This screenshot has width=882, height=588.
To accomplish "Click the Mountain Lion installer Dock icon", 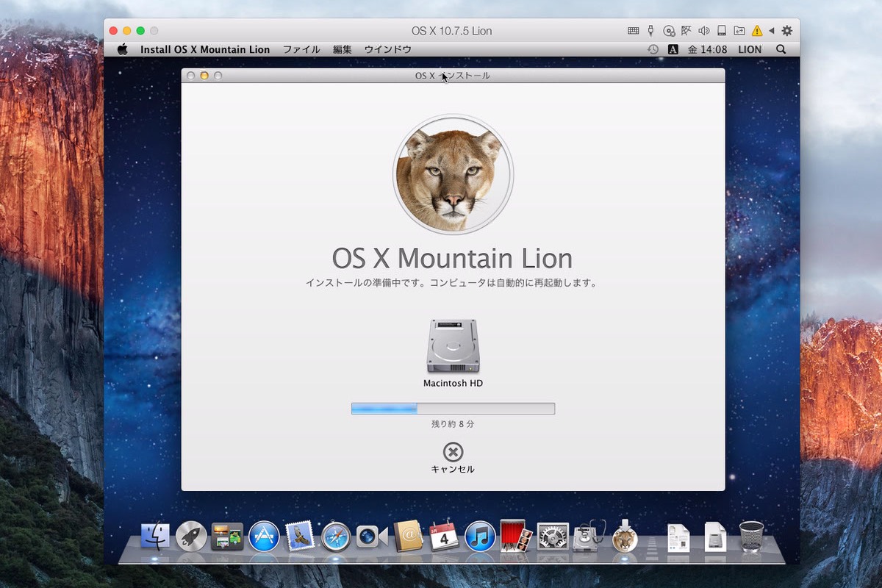I will 625,537.
